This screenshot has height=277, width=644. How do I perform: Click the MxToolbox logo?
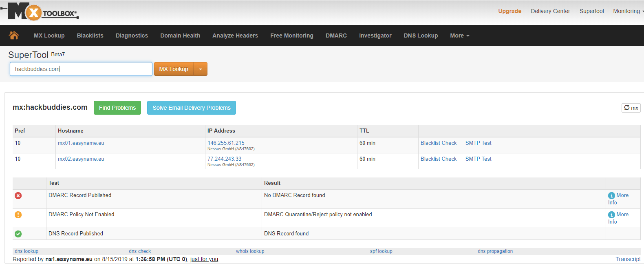point(40,11)
